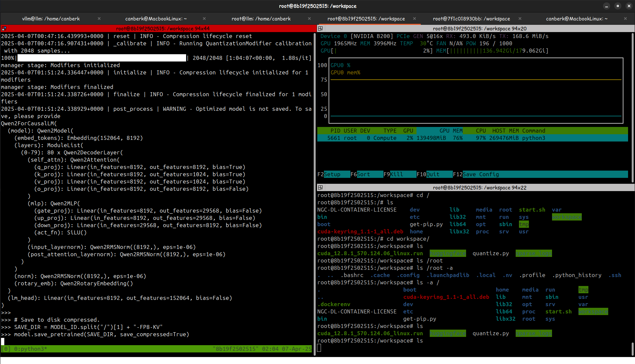Click the PID column header in nvtop

point(335,131)
